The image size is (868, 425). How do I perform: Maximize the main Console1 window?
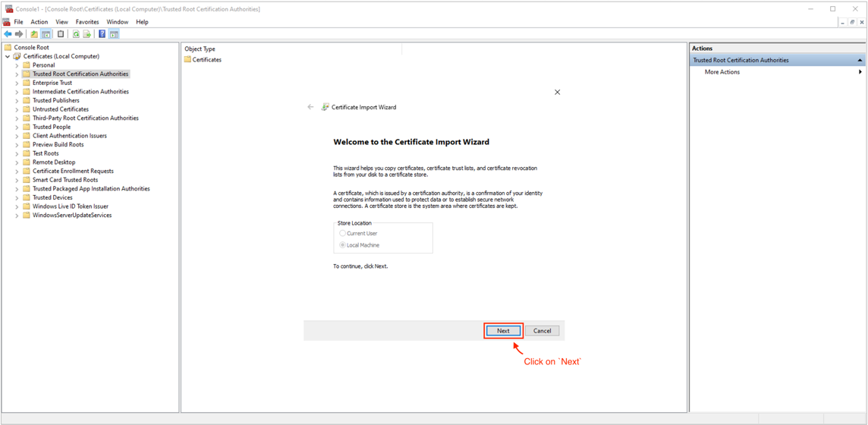832,9
